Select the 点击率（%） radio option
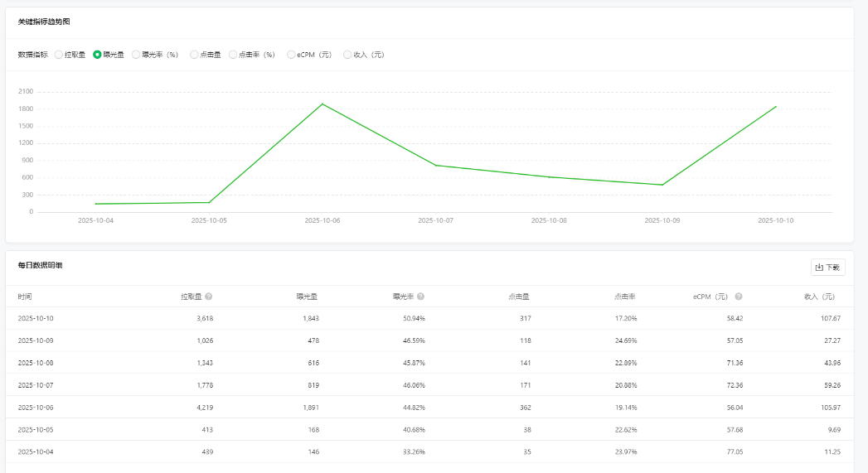This screenshot has height=473, width=868. [x=233, y=55]
